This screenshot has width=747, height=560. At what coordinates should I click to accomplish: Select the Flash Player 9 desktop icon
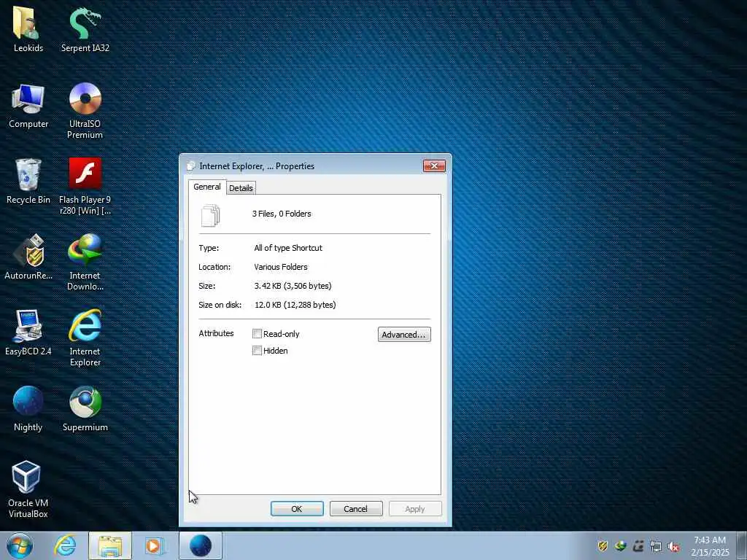85,186
